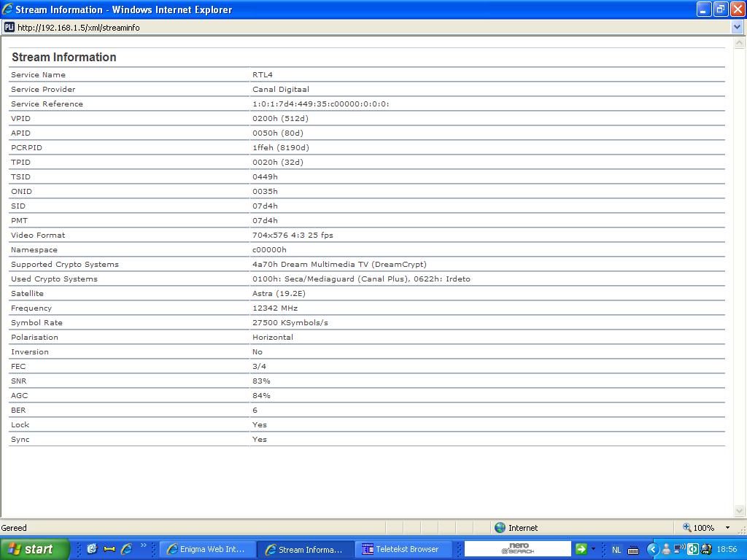The image size is (747, 560).
Task: Click the network connection tray icon
Action: pyautogui.click(x=679, y=549)
